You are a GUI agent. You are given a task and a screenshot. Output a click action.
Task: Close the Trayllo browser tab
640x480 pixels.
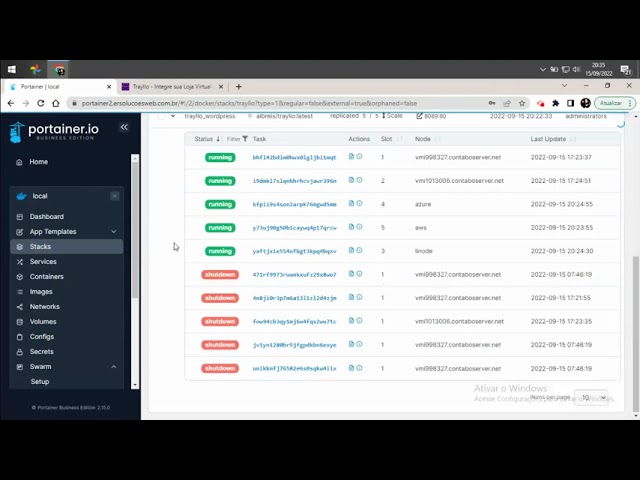pyautogui.click(x=221, y=87)
